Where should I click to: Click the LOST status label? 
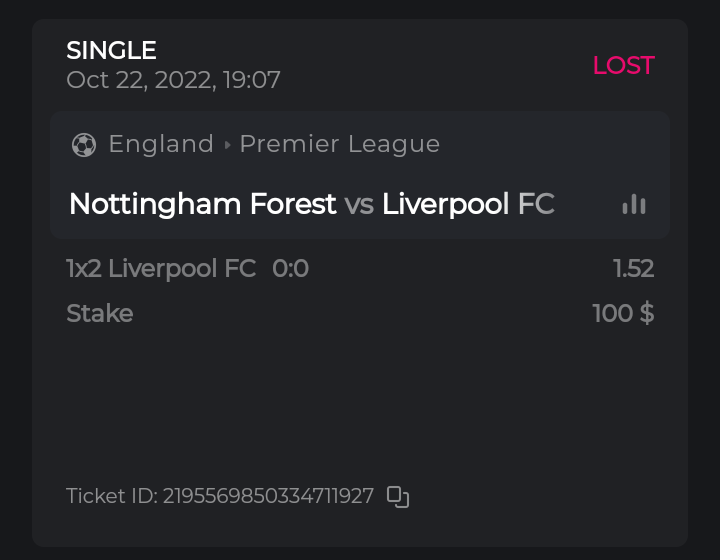(x=623, y=66)
